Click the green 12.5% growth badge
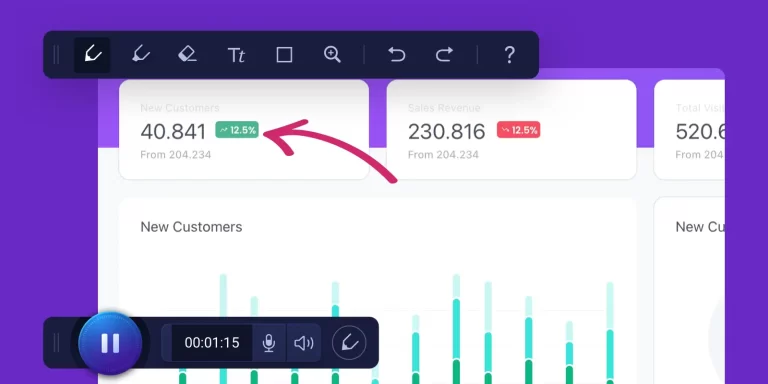Image resolution: width=768 pixels, height=384 pixels. pyautogui.click(x=237, y=130)
